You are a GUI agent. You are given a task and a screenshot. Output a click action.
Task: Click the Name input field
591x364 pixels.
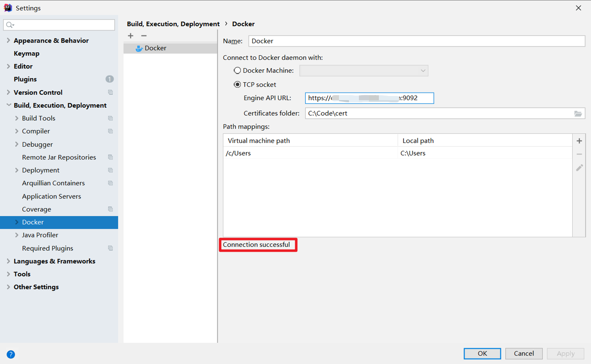pyautogui.click(x=417, y=41)
